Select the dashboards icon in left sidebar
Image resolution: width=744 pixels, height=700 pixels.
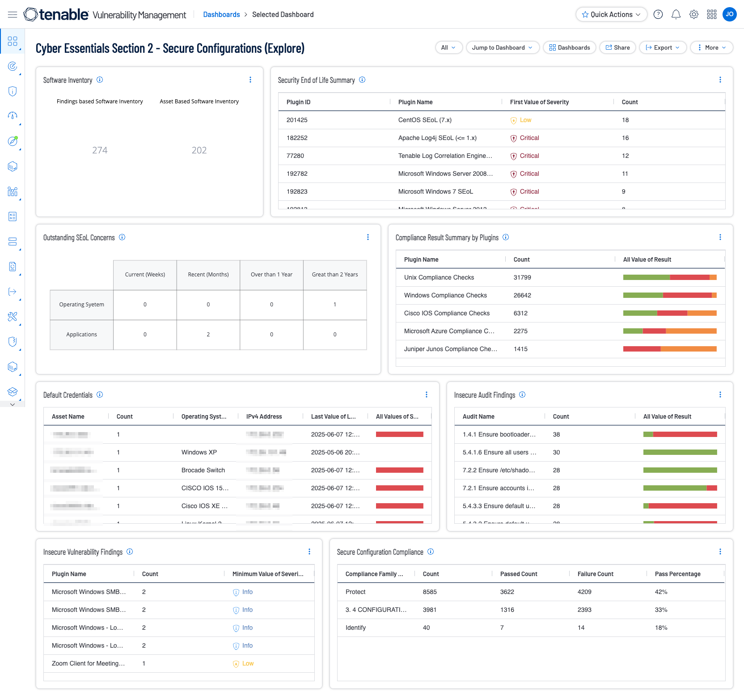(13, 41)
